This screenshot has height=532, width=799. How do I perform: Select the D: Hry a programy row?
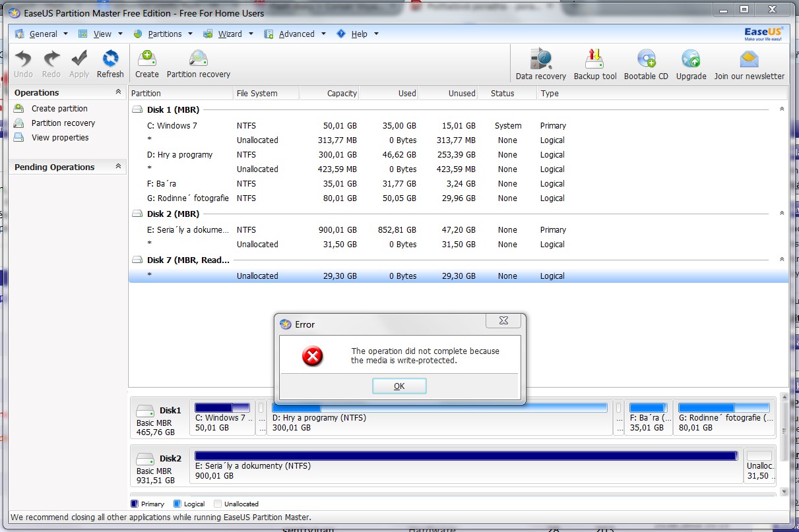coord(459,155)
